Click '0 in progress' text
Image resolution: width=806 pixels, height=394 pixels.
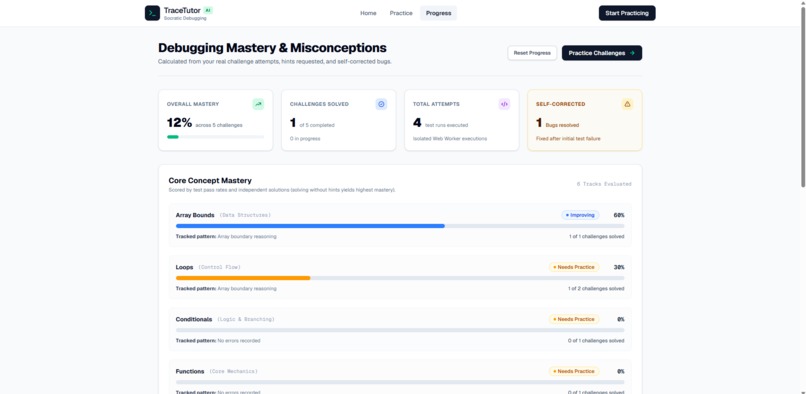tap(305, 138)
